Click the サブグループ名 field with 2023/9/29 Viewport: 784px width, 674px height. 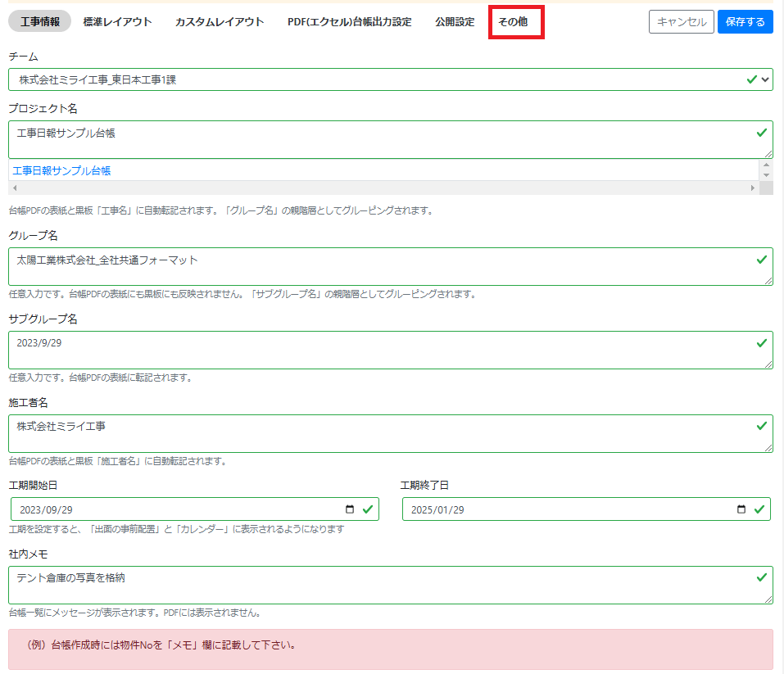click(391, 350)
